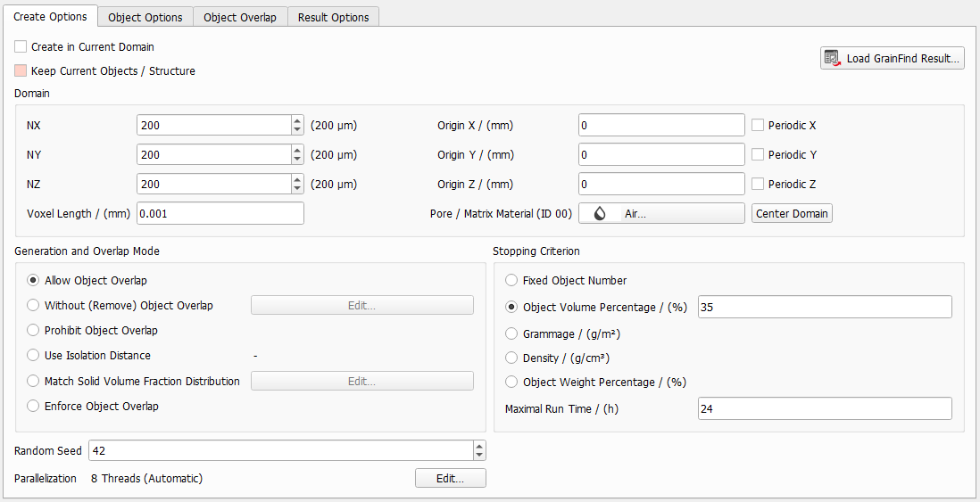Click the droplet icon on Air material button
This screenshot has height=502, width=980.
point(600,214)
